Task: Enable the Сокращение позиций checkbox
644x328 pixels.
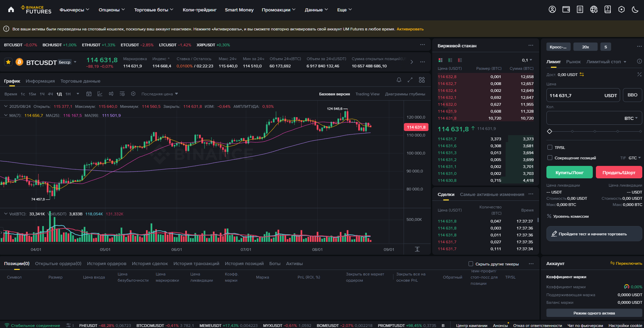Action: coord(550,158)
